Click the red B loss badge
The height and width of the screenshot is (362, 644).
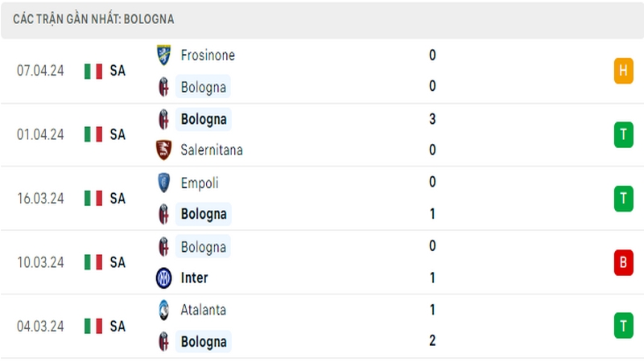[623, 262]
